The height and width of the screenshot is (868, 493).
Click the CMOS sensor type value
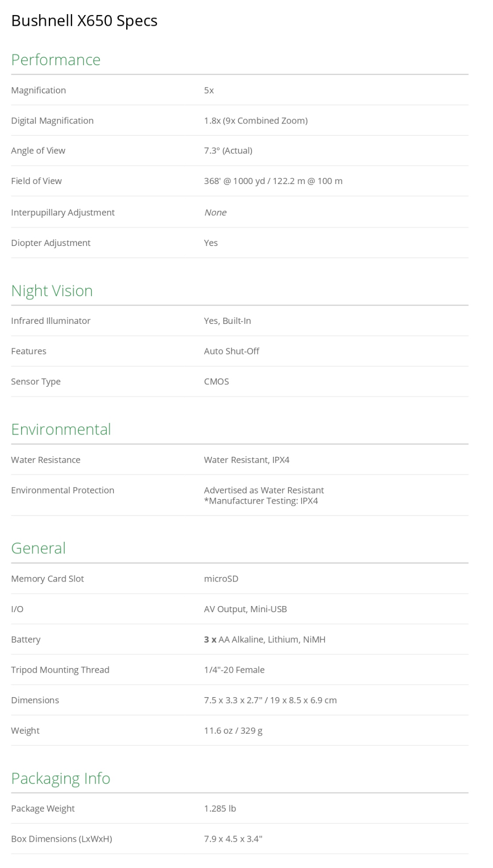coord(216,381)
